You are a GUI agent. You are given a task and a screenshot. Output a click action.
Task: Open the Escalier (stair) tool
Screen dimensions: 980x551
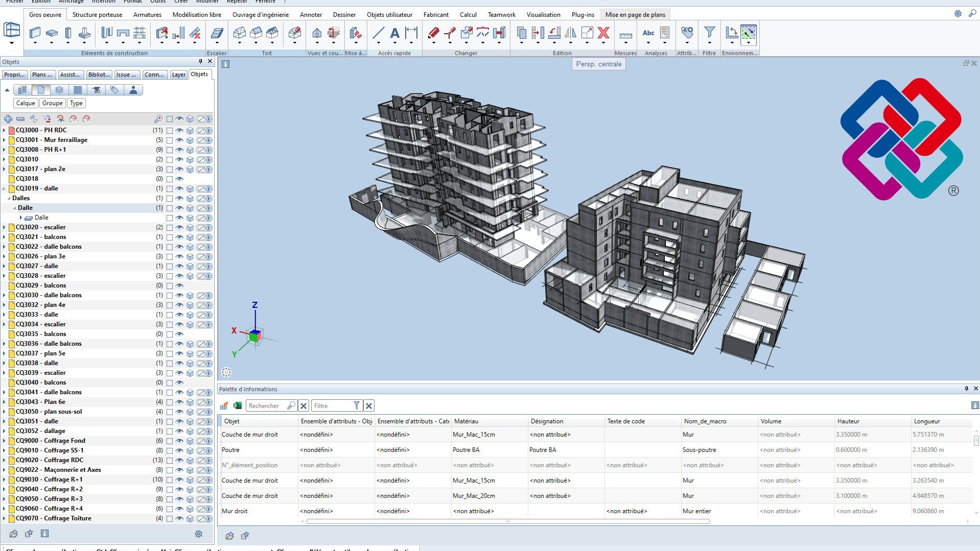pos(217,33)
